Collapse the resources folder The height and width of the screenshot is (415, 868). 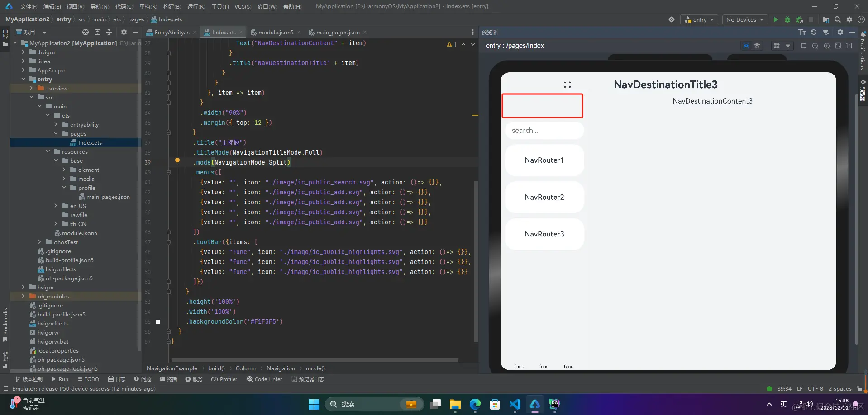click(x=48, y=151)
